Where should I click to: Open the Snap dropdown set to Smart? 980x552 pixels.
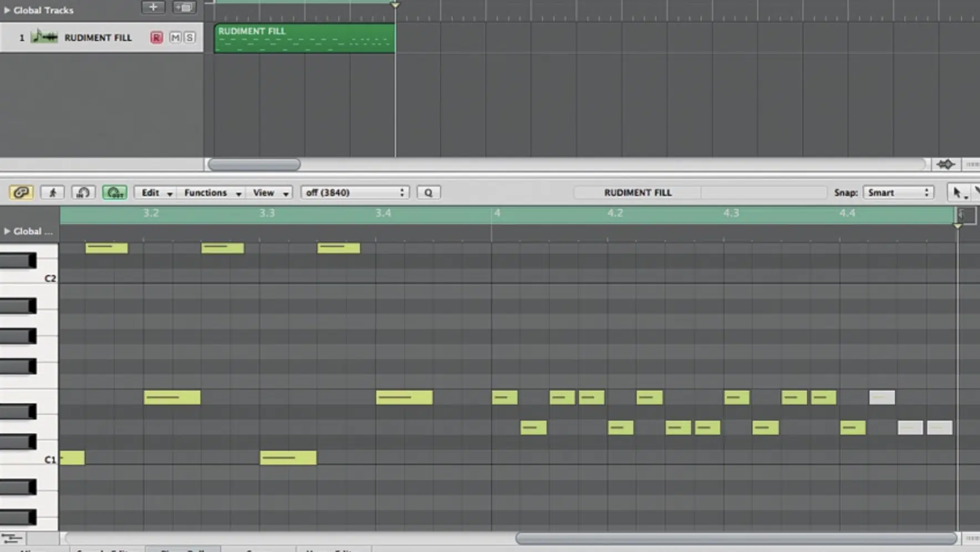[x=898, y=192]
